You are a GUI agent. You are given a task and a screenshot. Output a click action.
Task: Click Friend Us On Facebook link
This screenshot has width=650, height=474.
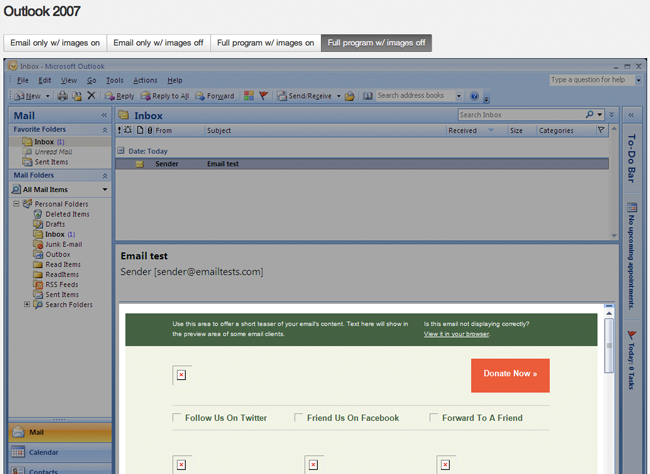tap(353, 418)
